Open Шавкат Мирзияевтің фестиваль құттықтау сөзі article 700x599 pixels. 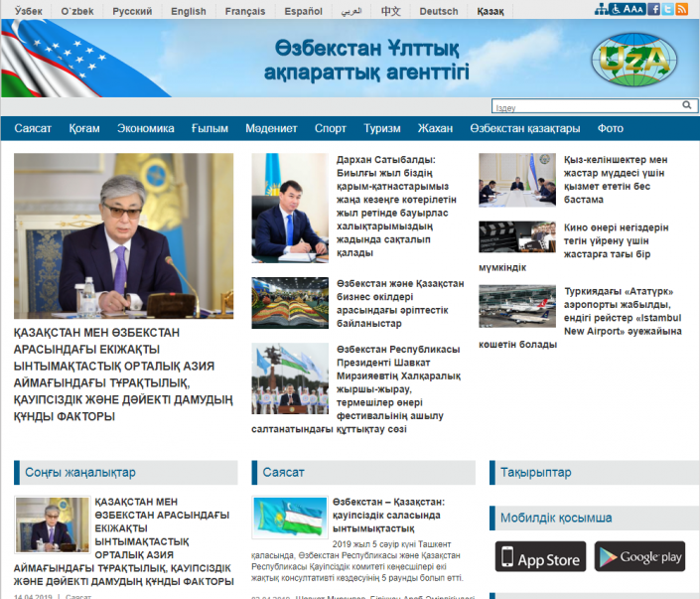click(356, 388)
